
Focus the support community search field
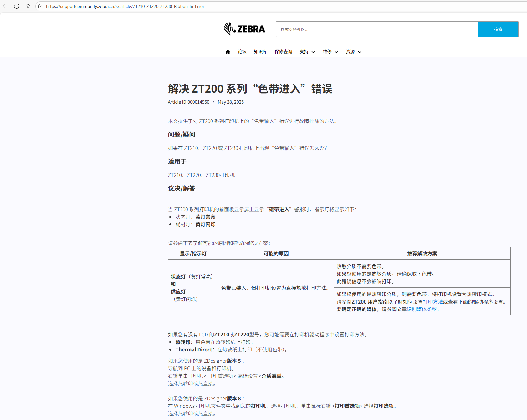(377, 29)
